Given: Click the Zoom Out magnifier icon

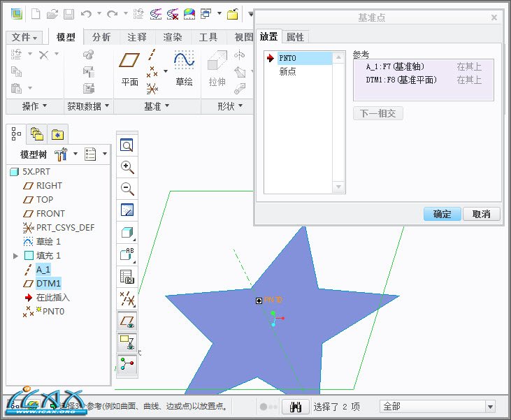Looking at the screenshot, I should click(x=127, y=188).
